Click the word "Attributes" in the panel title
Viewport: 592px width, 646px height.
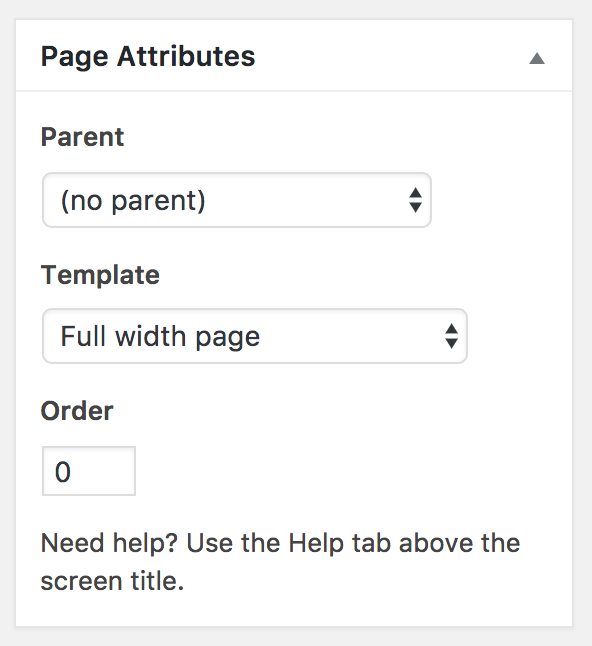(186, 56)
